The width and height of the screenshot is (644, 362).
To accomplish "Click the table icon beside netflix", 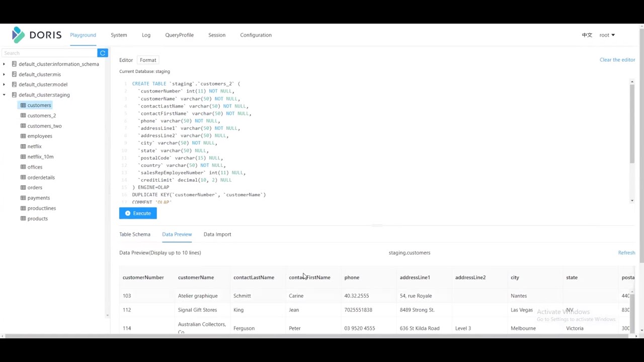I will point(23,146).
